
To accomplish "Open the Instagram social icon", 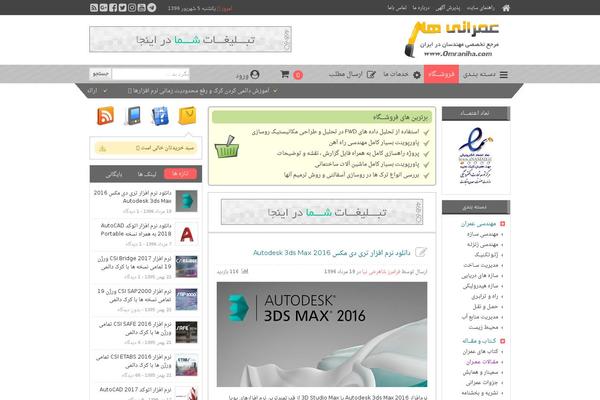I will coord(132,8).
